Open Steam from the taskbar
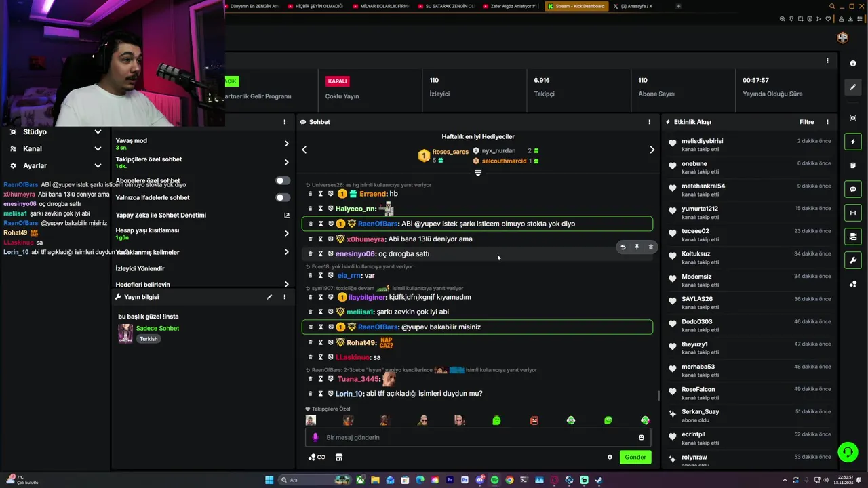 pos(599,480)
